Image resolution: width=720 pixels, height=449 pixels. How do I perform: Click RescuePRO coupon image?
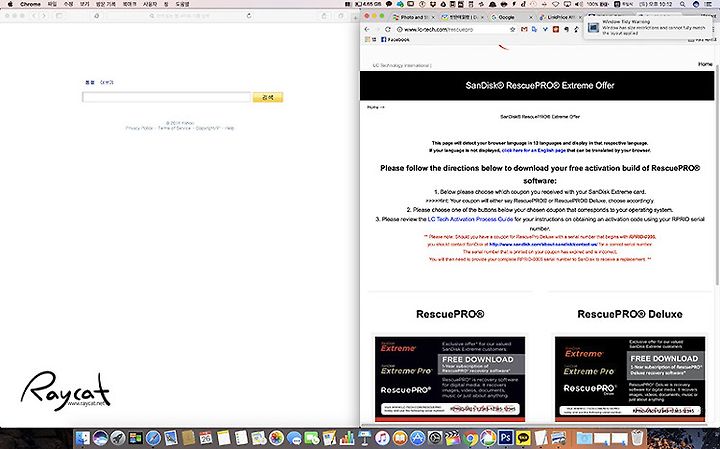(450, 379)
